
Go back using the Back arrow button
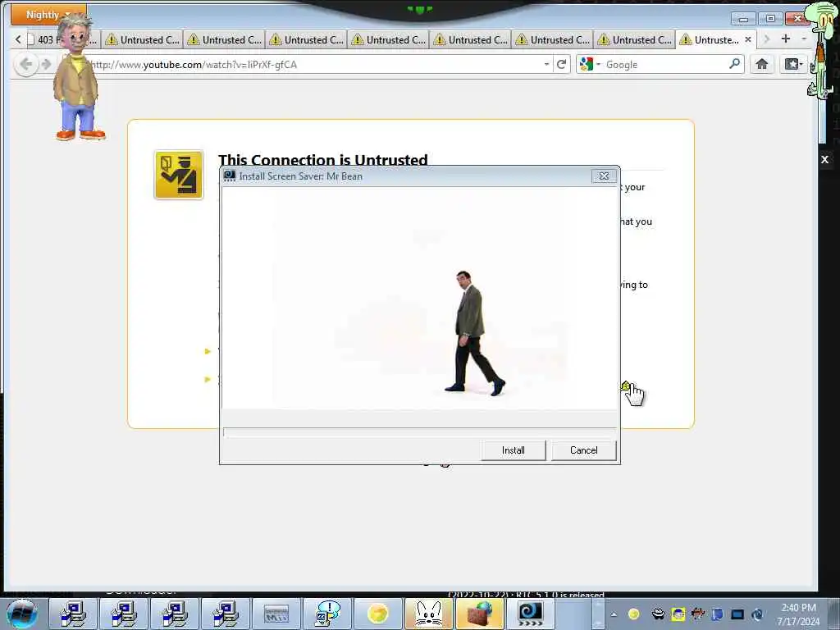(25, 65)
